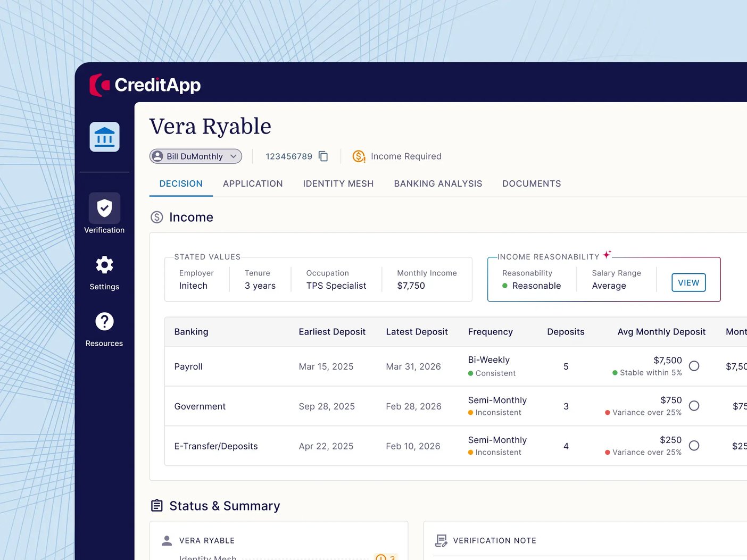Click the Income Required dollar icon
The image size is (747, 560).
[359, 156]
